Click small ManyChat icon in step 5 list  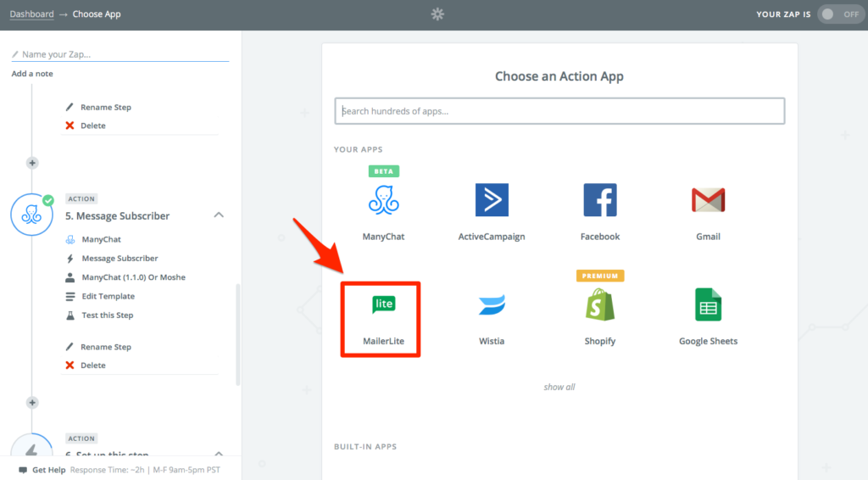tap(70, 240)
